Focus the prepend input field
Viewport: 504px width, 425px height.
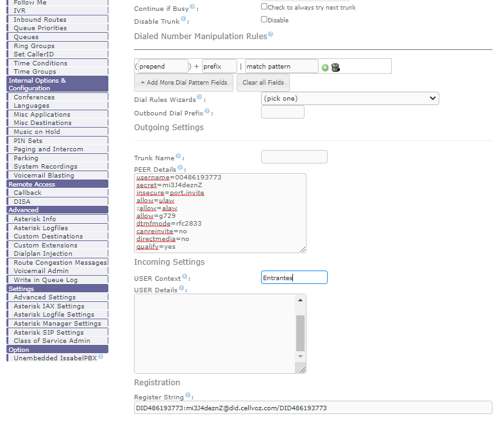[x=163, y=66]
